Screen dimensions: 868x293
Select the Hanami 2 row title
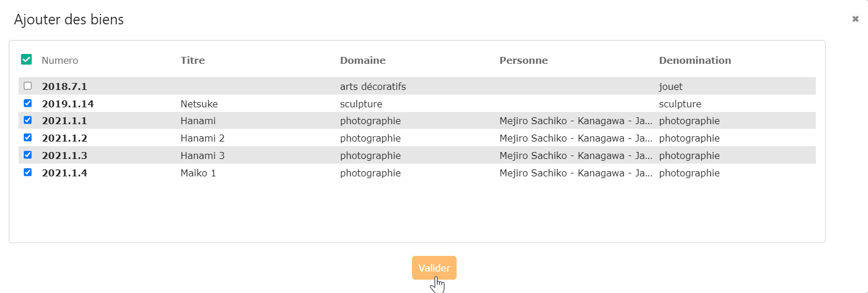[x=202, y=138]
